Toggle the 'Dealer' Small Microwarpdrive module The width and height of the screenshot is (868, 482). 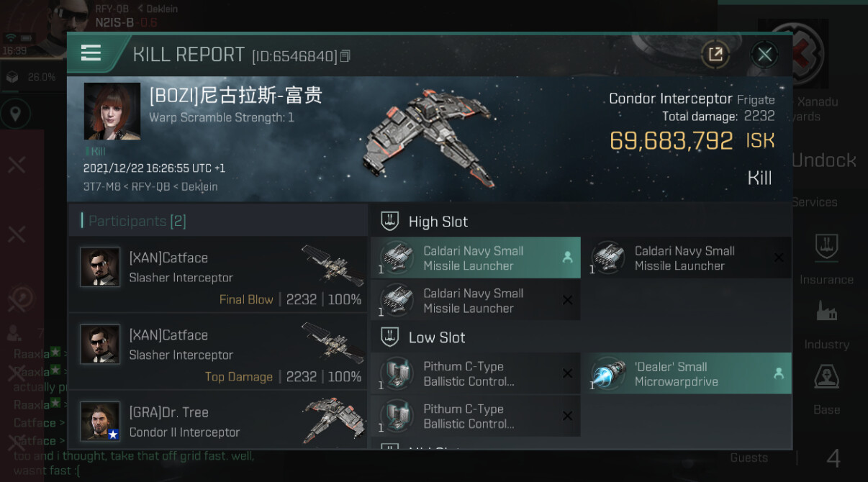coord(687,373)
